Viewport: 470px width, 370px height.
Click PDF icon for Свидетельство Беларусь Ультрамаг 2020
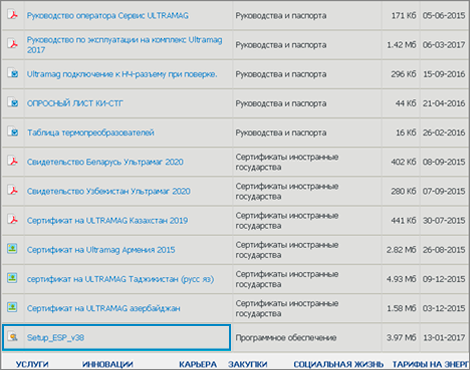(x=13, y=161)
